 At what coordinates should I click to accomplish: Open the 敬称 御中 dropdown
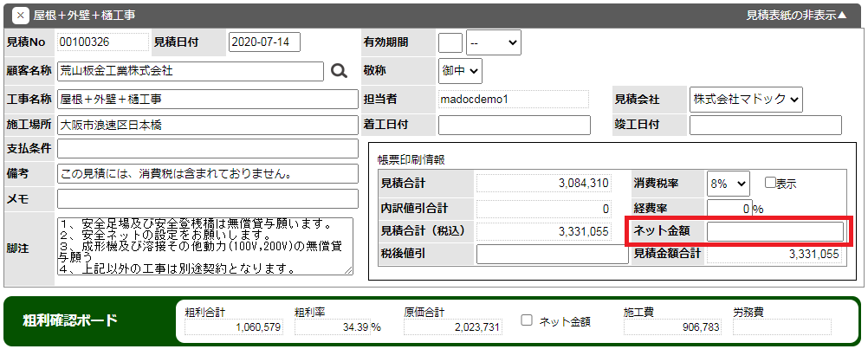pyautogui.click(x=460, y=71)
